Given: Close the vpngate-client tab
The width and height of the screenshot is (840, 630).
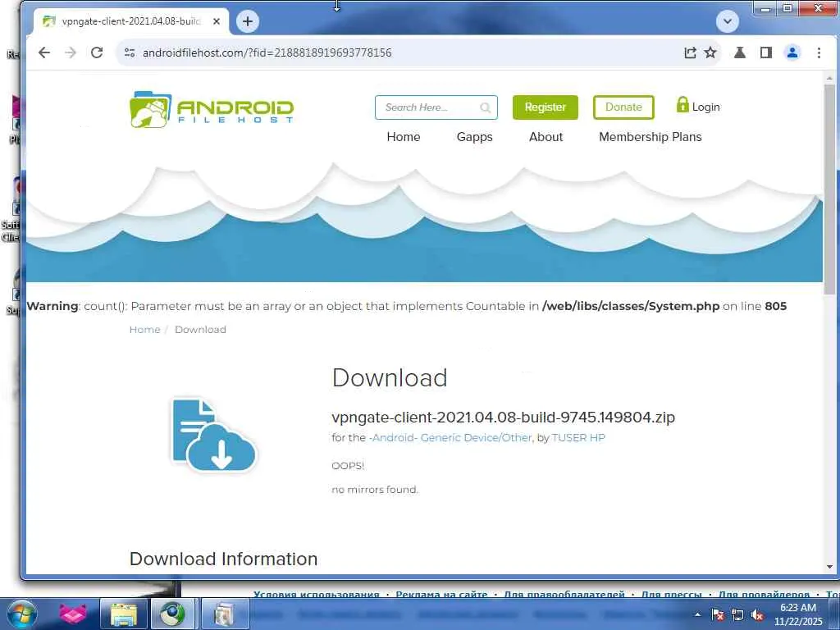Looking at the screenshot, I should (x=216, y=21).
